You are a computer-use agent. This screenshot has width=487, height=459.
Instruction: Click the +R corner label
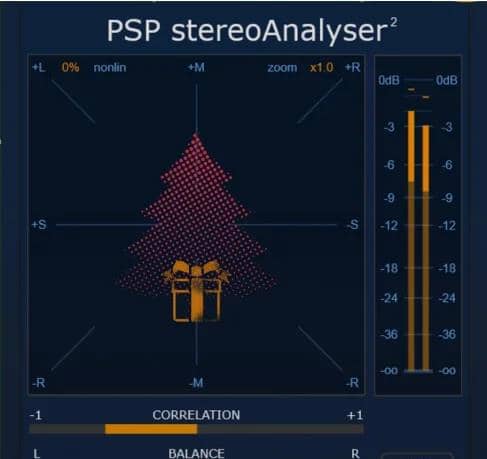[353, 68]
